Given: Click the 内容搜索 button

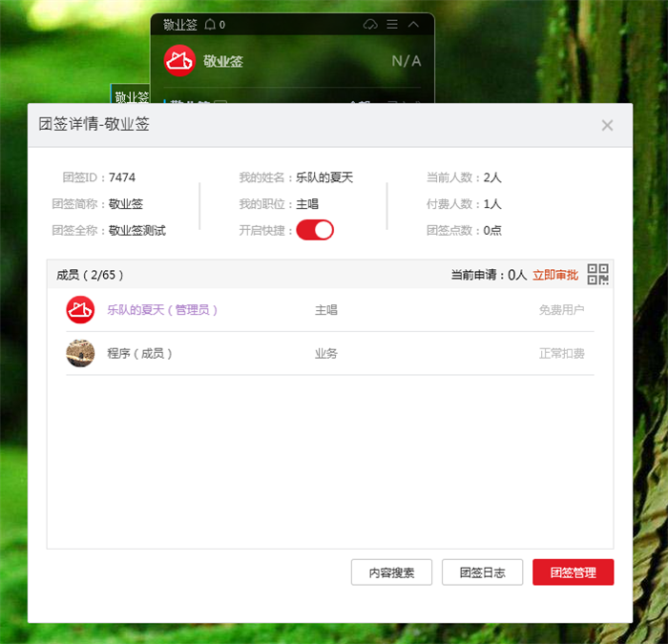Looking at the screenshot, I should click(391, 572).
